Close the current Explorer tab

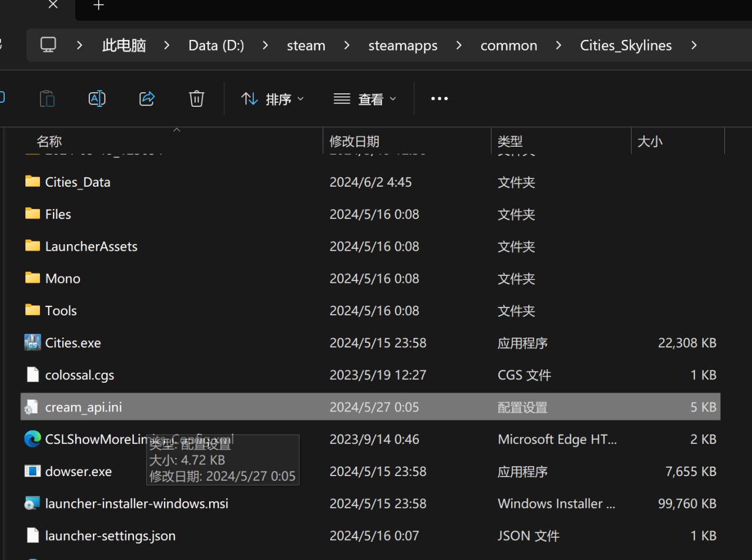[x=53, y=5]
